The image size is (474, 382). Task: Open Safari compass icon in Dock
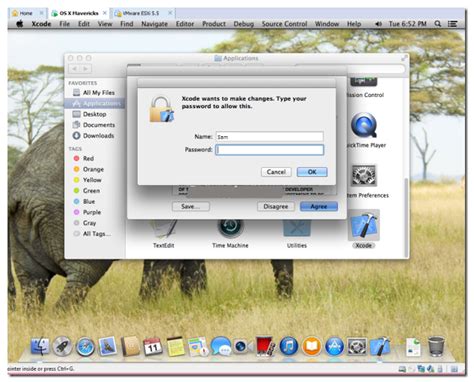pyautogui.click(x=85, y=347)
